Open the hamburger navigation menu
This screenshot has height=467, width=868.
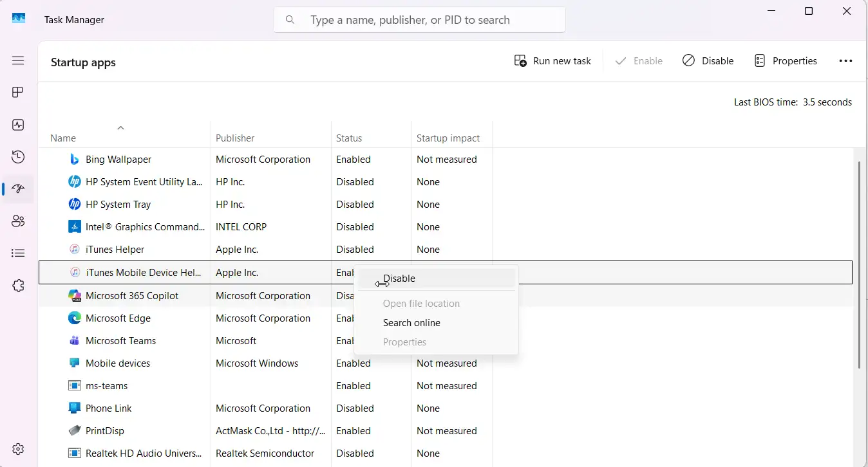point(18,60)
